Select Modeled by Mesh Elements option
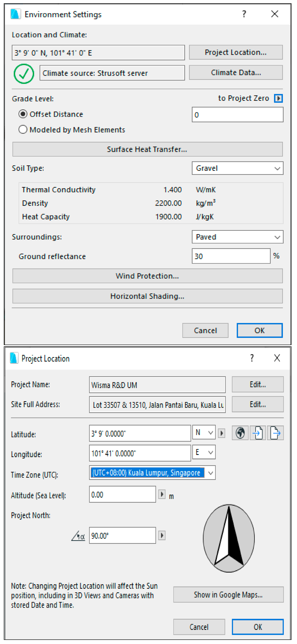The width and height of the screenshot is (297, 644). tap(23, 129)
